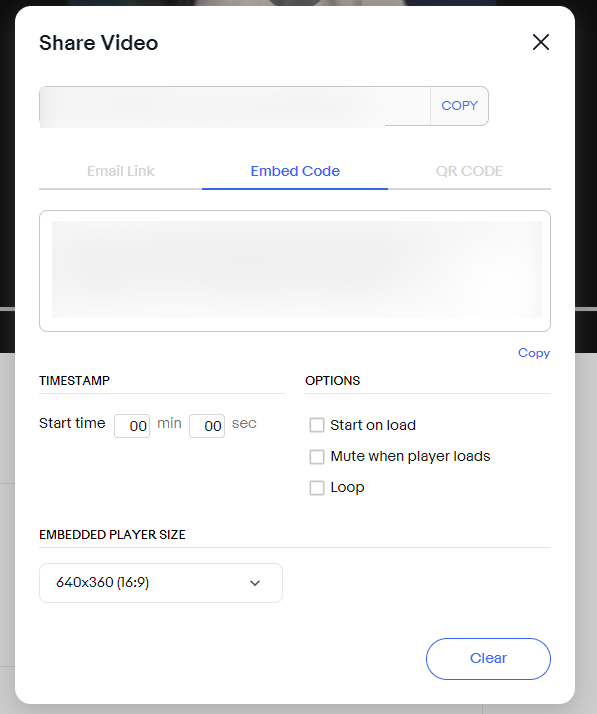Toggle the Loop checkbox
597x714 pixels.
[x=316, y=488]
